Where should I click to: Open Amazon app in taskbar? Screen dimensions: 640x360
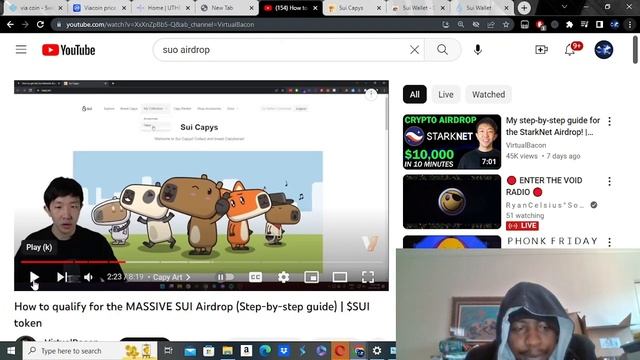tap(246, 351)
